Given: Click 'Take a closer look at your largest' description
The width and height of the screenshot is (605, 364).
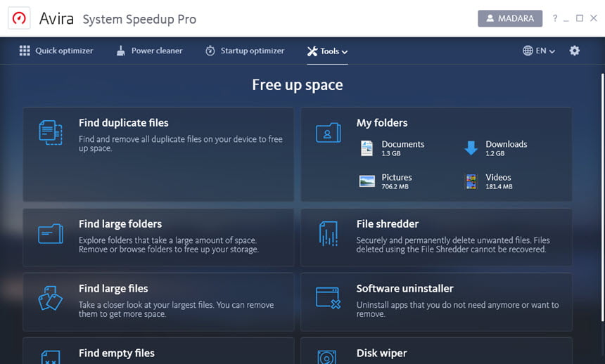Looking at the screenshot, I should [x=177, y=309].
